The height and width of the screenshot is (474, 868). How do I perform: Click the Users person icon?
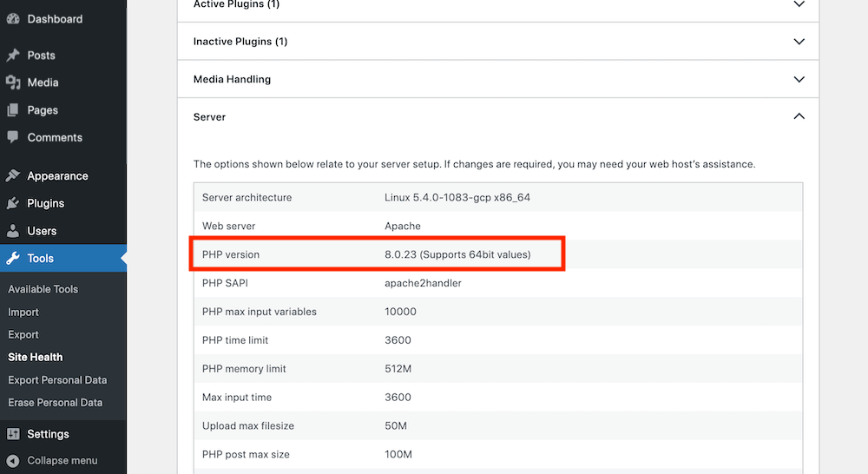click(x=13, y=231)
